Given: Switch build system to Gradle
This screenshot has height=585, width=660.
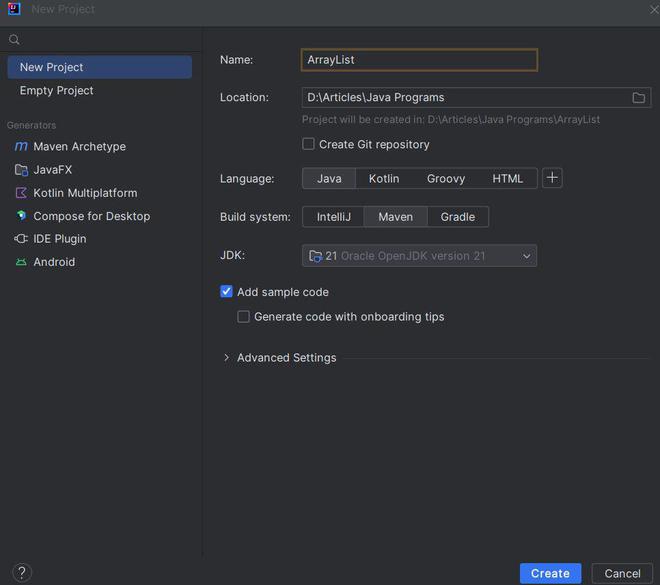Looking at the screenshot, I should (458, 217).
